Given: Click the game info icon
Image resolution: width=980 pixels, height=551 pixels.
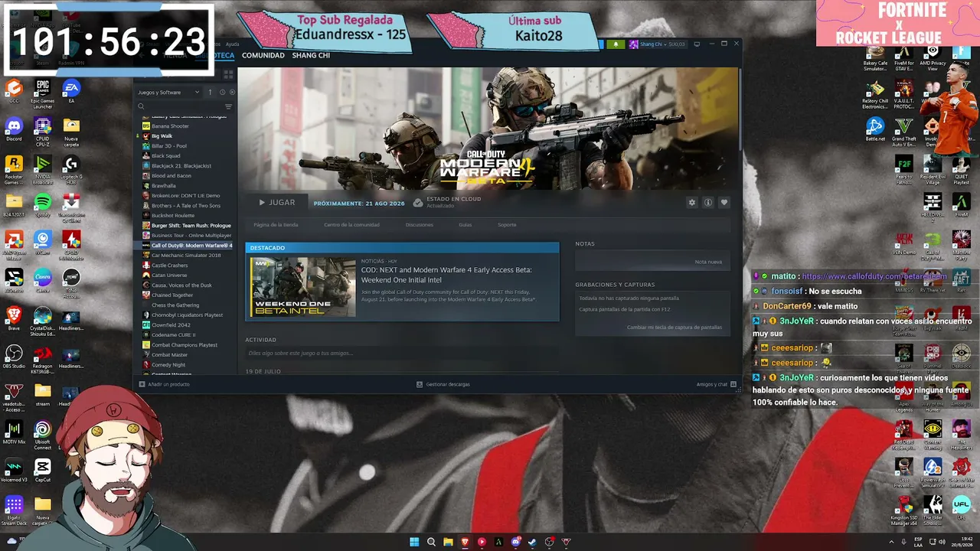Looking at the screenshot, I should 708,203.
